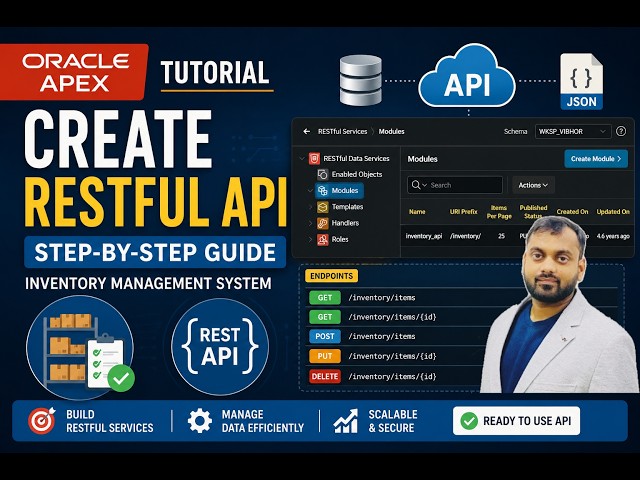Click the GET badge for /inventory/items/{id}
Viewport: 640px width, 480px height.
[x=325, y=317]
